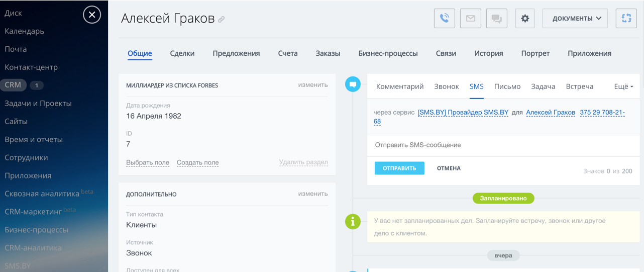Screen dimensions: 644x272
Task: Click the green info timeline icon
Action: [353, 221]
